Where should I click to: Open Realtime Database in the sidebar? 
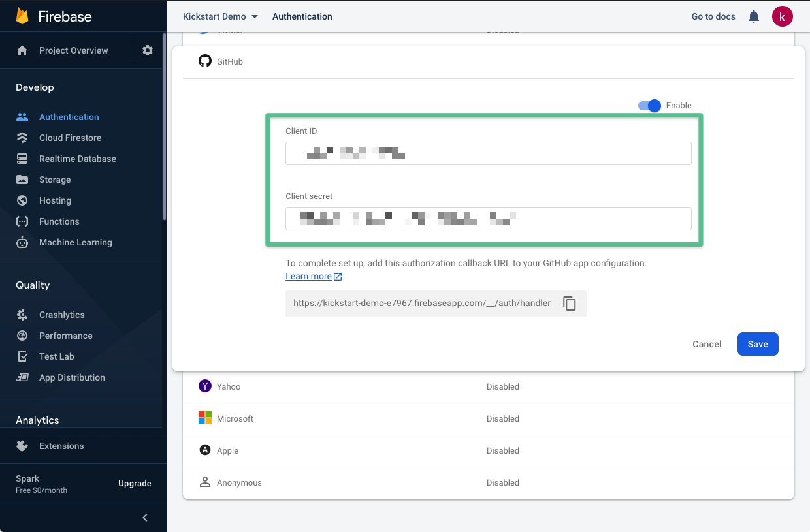point(78,159)
